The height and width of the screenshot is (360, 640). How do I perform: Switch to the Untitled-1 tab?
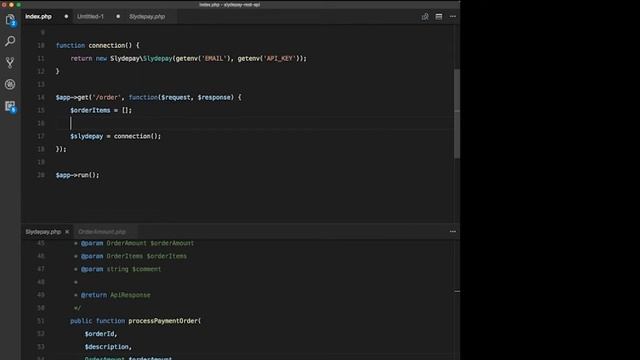coord(90,17)
